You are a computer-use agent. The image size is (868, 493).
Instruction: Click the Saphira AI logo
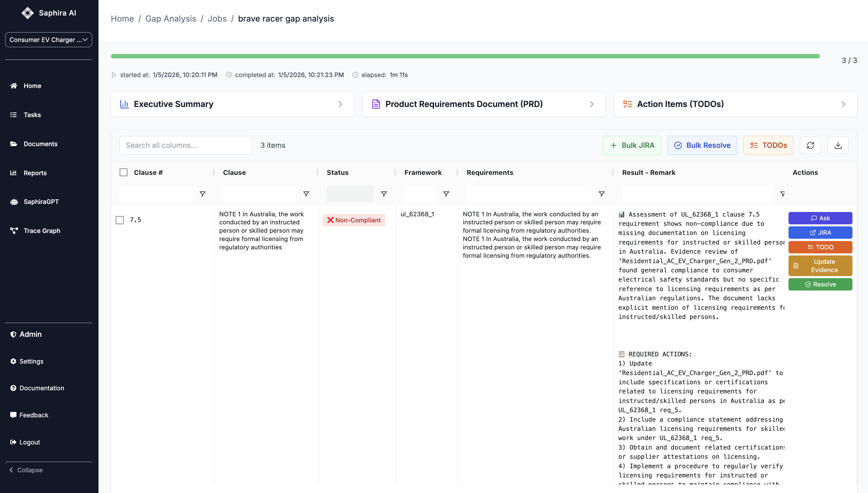(28, 13)
